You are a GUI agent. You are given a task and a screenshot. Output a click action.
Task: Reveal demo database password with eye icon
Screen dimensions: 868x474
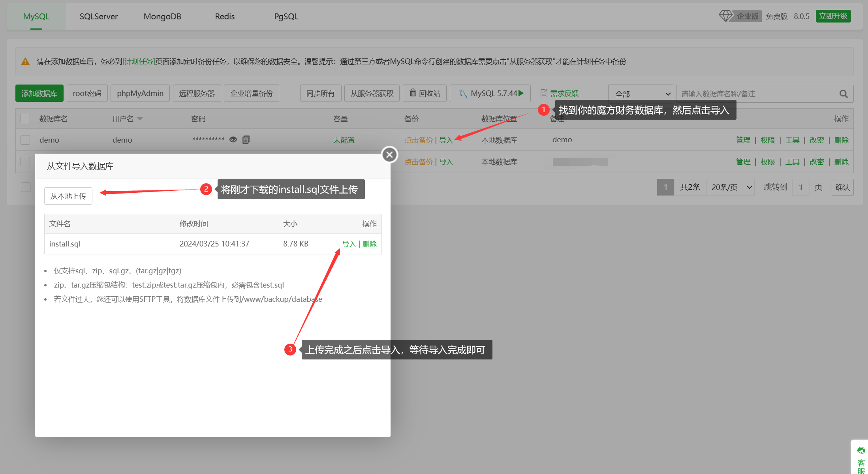click(x=233, y=139)
